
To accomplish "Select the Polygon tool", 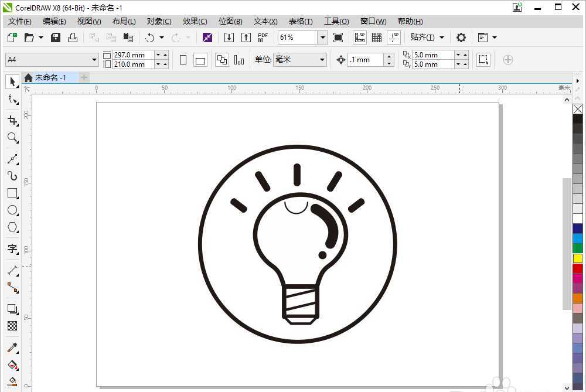I will coord(13,227).
